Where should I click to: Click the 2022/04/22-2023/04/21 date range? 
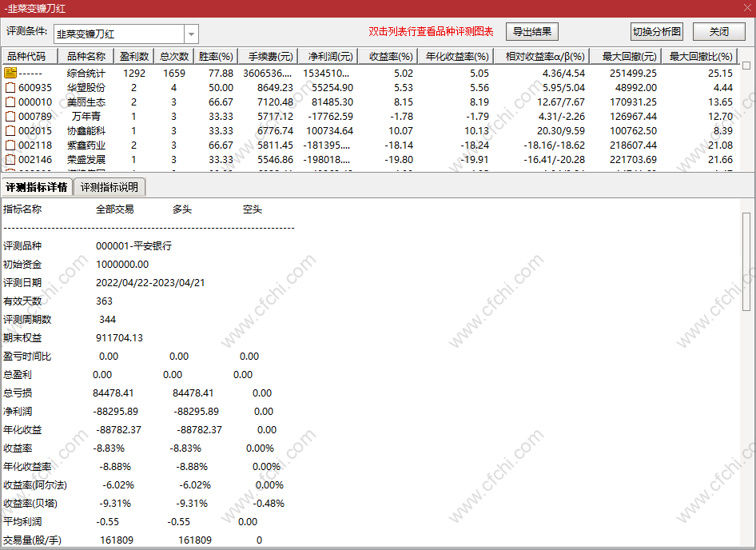click(x=150, y=283)
